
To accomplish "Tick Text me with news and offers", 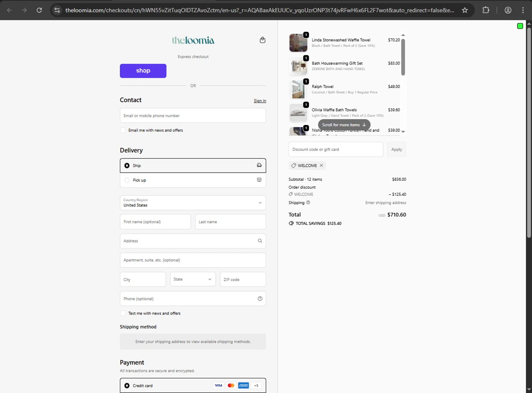I will 123,313.
